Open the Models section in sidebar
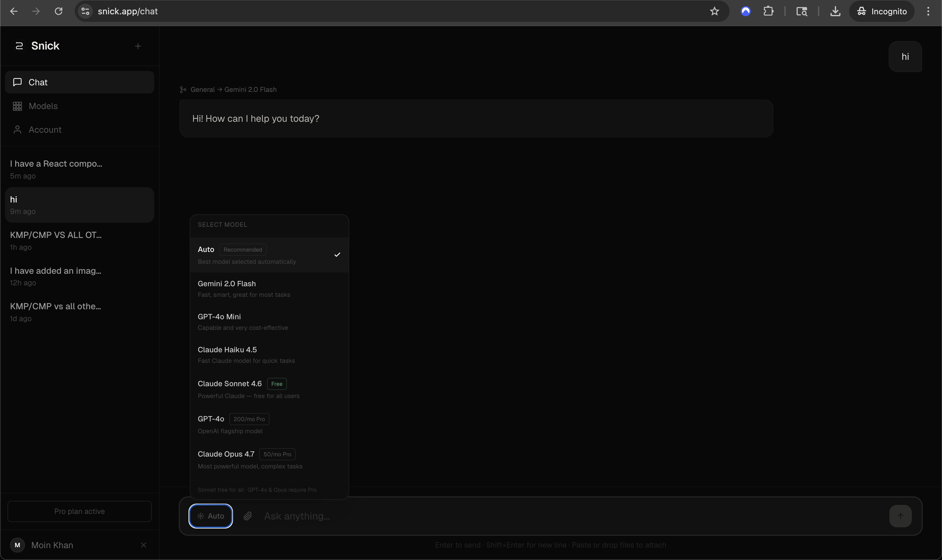Screen dimensions: 942x560 tap(80, 106)
